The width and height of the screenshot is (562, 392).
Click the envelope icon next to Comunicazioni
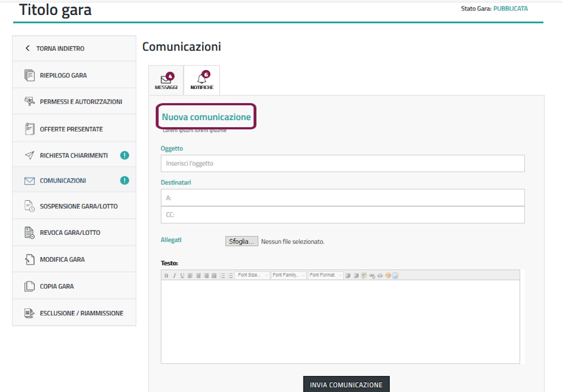pyautogui.click(x=30, y=181)
